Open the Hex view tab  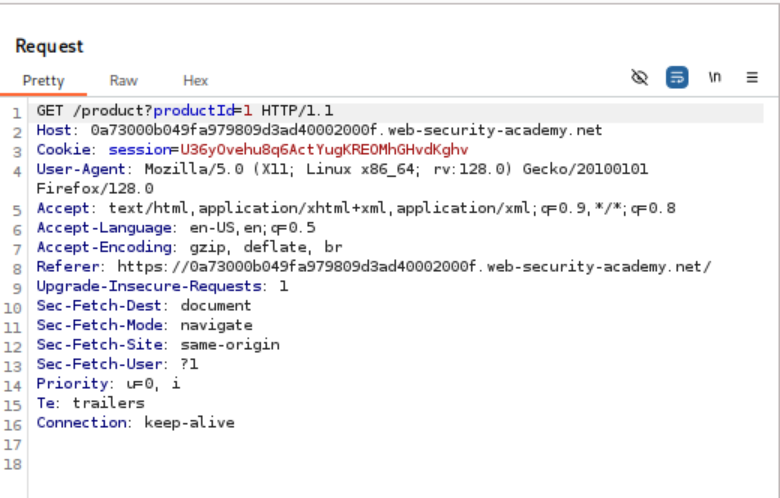196,80
